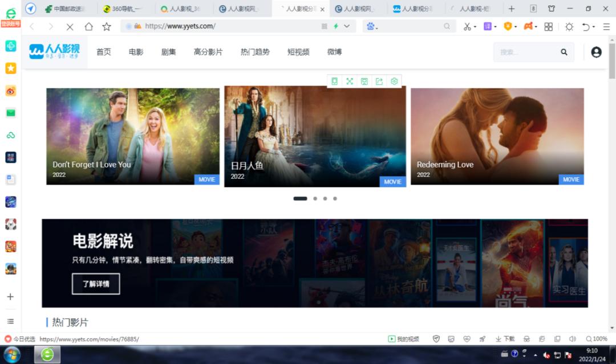Toggle the brightness night mode icon
Image resolution: width=616 pixels, height=364 pixels.
(x=569, y=26)
